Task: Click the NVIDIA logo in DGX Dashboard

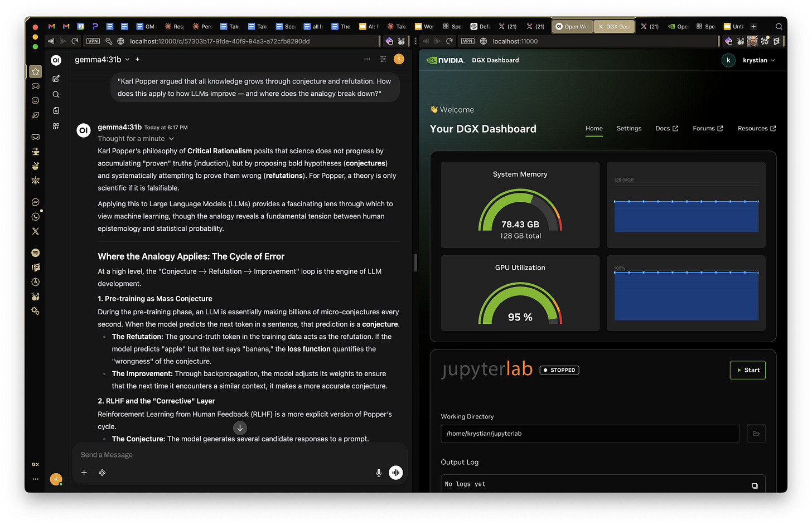Action: coord(445,60)
